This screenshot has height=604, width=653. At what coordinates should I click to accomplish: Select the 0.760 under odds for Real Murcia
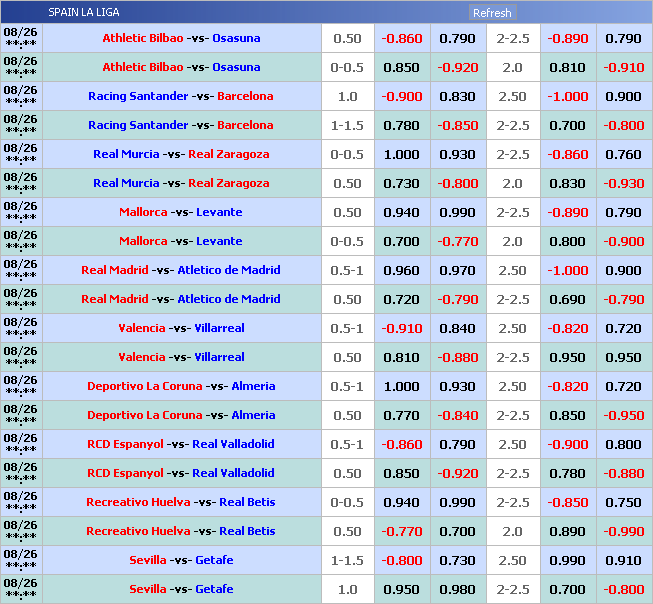click(x=623, y=155)
